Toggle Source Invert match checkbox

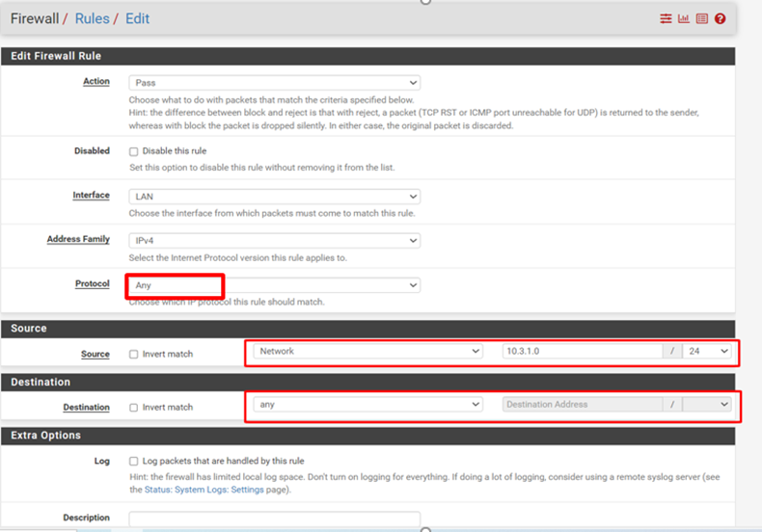point(134,354)
